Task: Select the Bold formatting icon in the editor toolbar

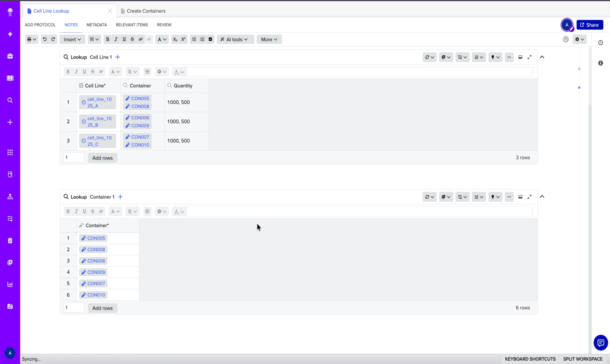Action: 107,39
